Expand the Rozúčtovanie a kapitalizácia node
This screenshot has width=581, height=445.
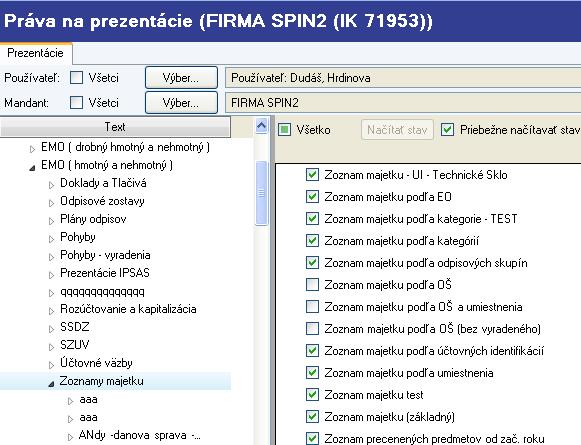52,311
